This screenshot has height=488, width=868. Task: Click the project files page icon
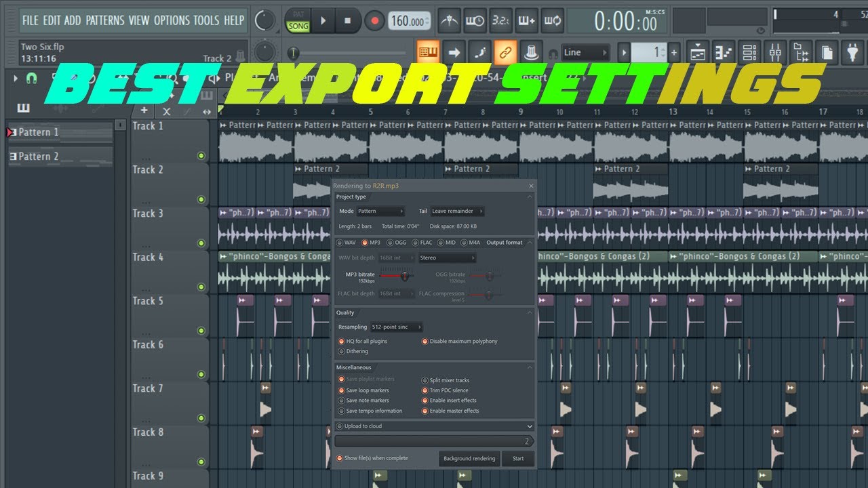(x=827, y=52)
